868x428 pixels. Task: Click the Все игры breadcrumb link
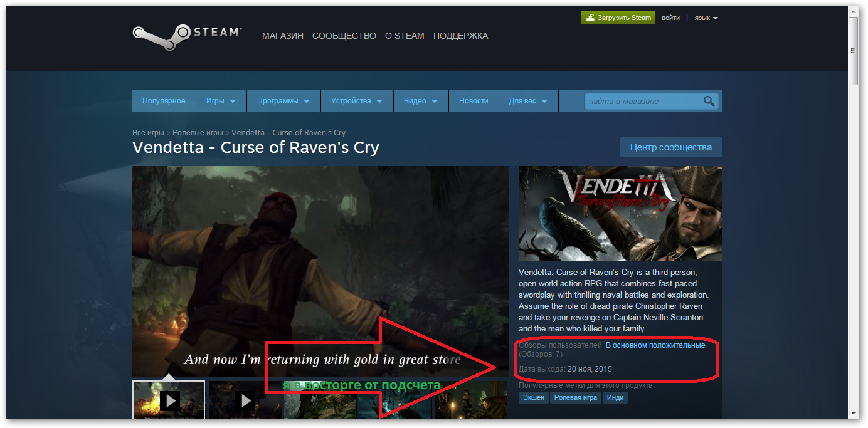click(x=148, y=133)
